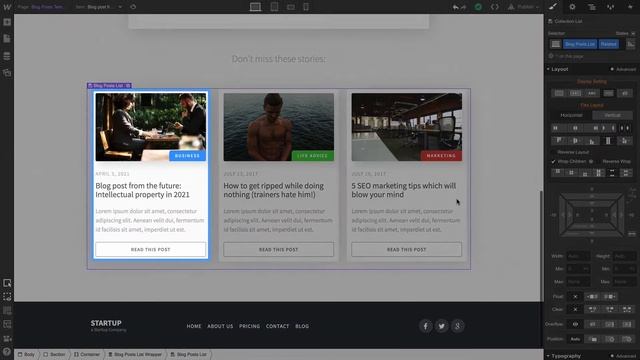Toggle Advanced option in Layout section
The height and width of the screenshot is (360, 640).
pos(623,69)
